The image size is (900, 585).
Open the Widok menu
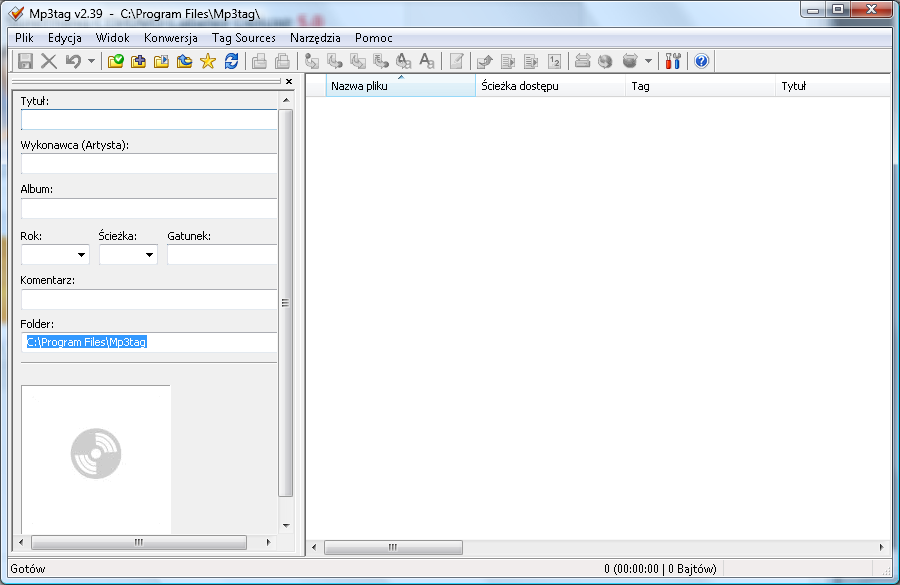112,38
